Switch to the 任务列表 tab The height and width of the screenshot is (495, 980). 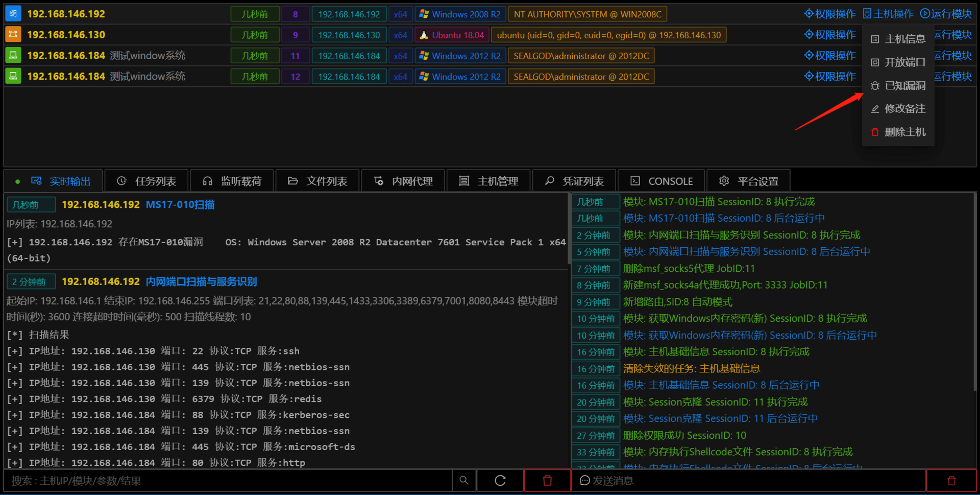click(x=146, y=181)
